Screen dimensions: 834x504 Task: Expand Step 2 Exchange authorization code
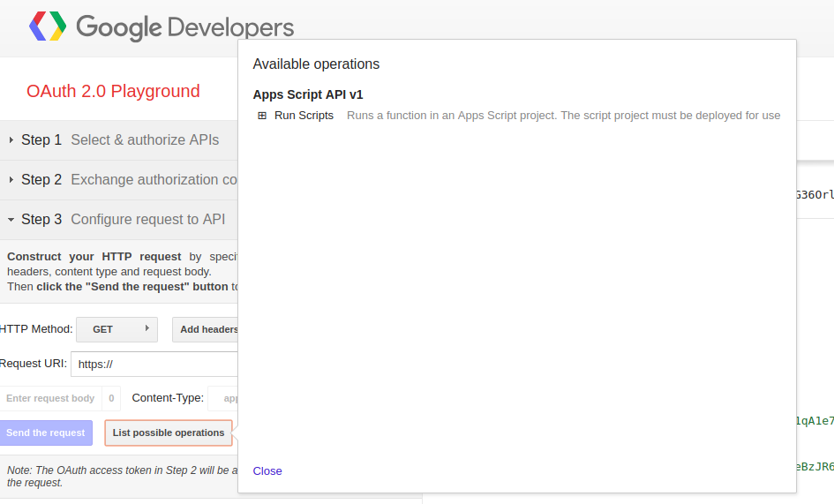coord(118,180)
